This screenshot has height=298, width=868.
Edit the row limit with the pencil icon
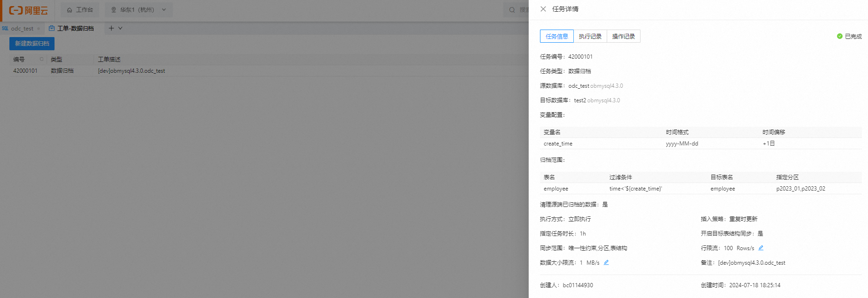point(761,248)
